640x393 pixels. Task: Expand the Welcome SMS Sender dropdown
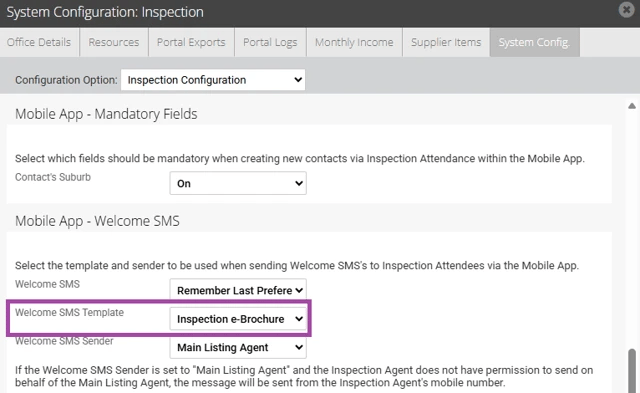[x=238, y=347]
